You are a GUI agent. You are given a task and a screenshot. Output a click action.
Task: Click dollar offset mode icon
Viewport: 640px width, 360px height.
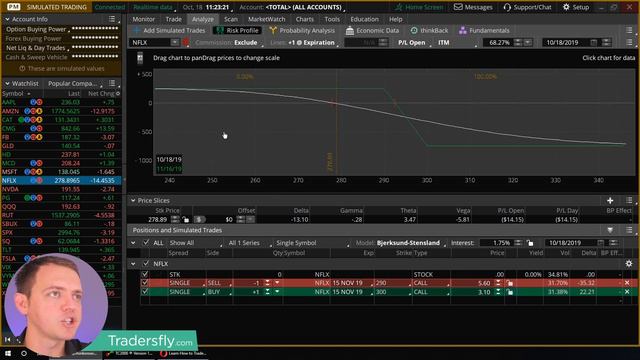(x=199, y=219)
